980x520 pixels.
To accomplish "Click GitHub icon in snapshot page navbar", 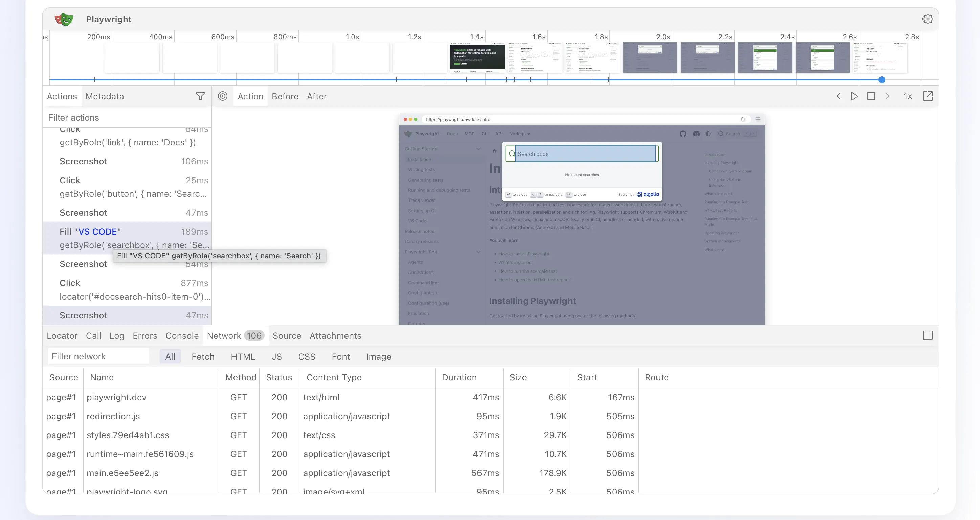I will pos(683,134).
